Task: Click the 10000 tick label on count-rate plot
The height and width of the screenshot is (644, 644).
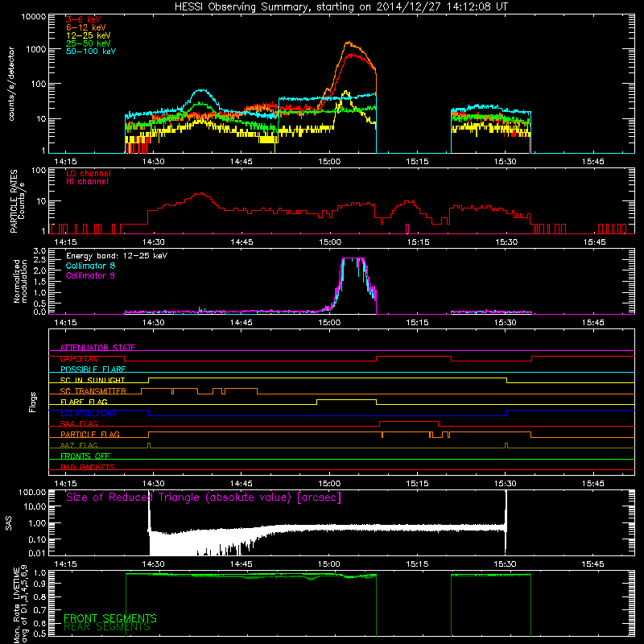Action: click(x=33, y=16)
